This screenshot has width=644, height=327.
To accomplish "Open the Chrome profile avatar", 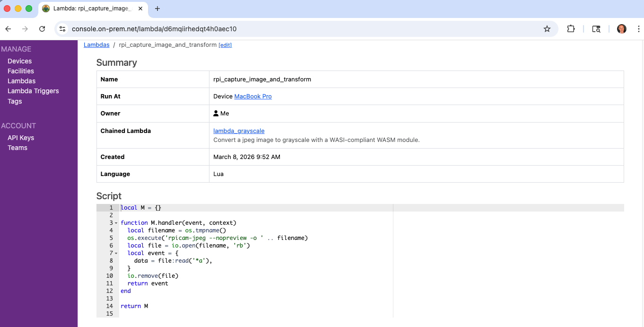I will click(x=621, y=29).
